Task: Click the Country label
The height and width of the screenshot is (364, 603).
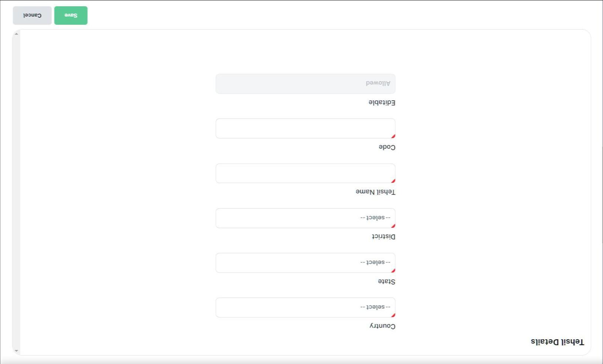Action: (382, 326)
